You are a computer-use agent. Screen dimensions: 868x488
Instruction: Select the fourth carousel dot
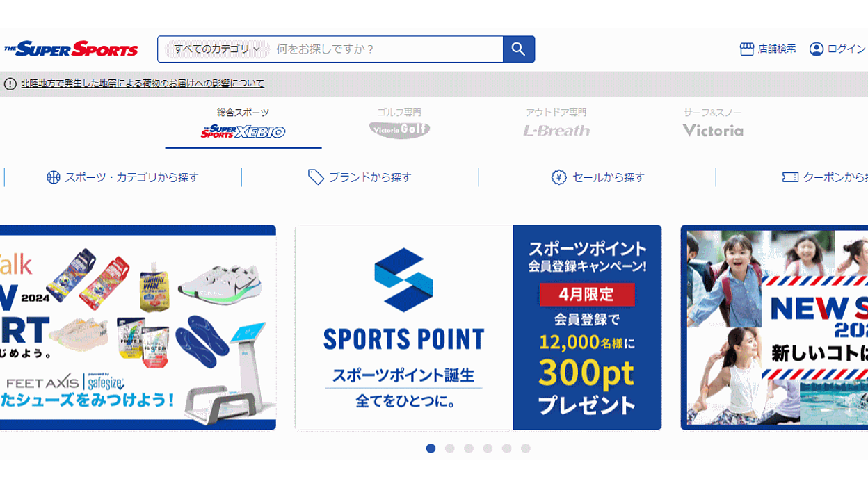[x=488, y=448]
